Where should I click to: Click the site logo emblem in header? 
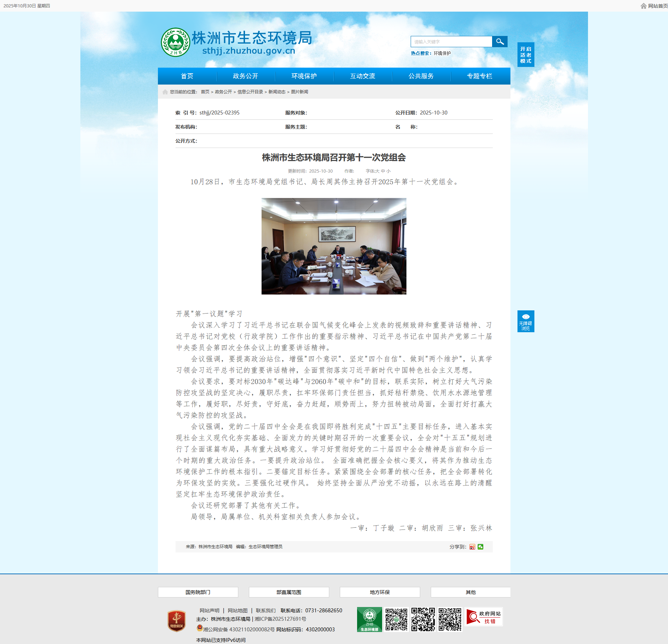(x=175, y=42)
